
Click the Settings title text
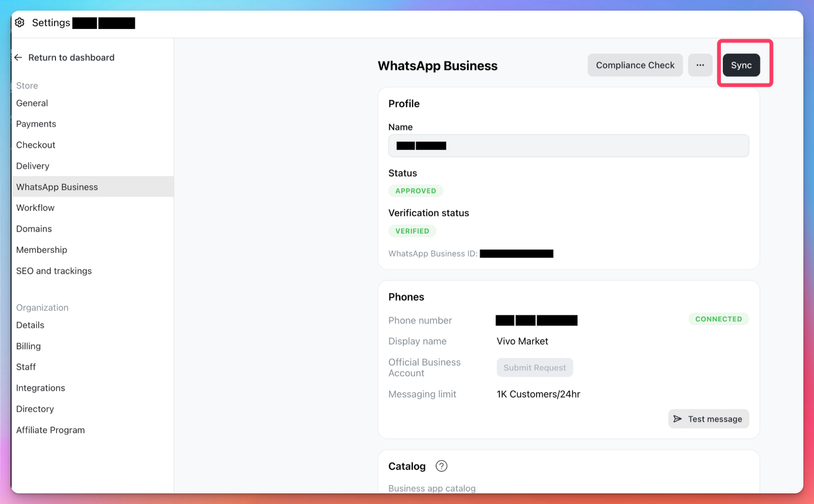pos(51,23)
